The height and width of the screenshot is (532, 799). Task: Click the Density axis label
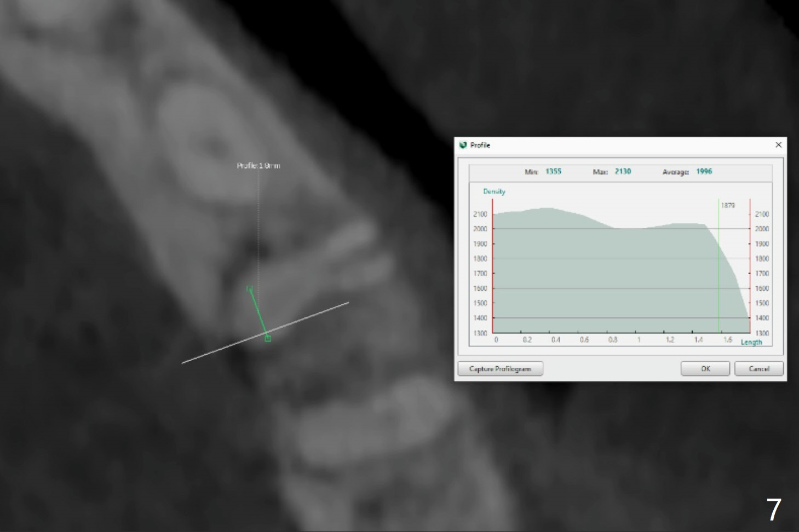point(494,192)
